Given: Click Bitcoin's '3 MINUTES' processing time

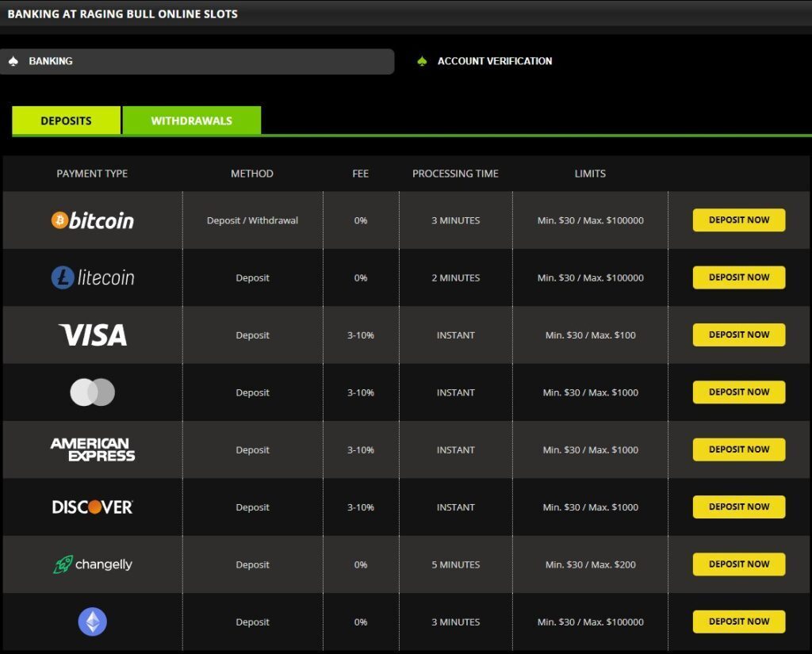Looking at the screenshot, I should tap(456, 220).
